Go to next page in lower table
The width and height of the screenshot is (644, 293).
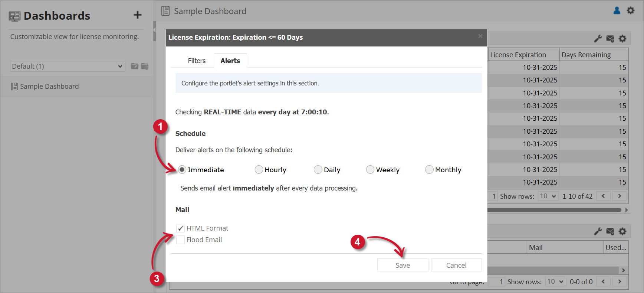pyautogui.click(x=620, y=281)
